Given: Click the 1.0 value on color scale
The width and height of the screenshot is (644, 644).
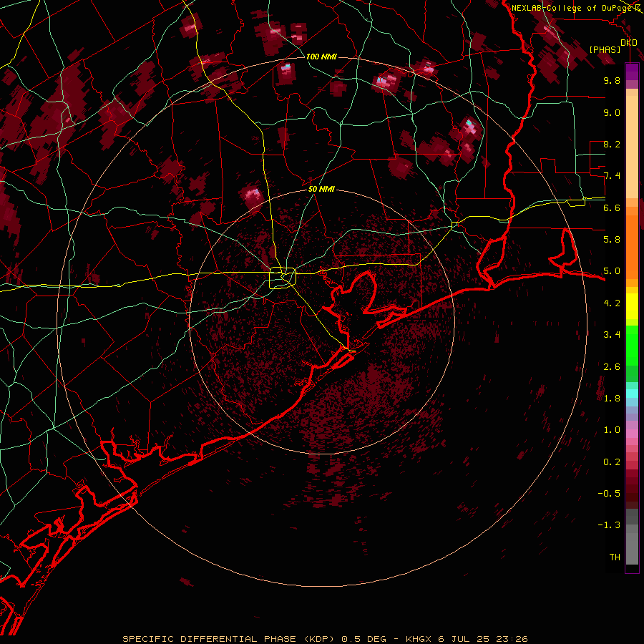Looking at the screenshot, I should pyautogui.click(x=612, y=430).
